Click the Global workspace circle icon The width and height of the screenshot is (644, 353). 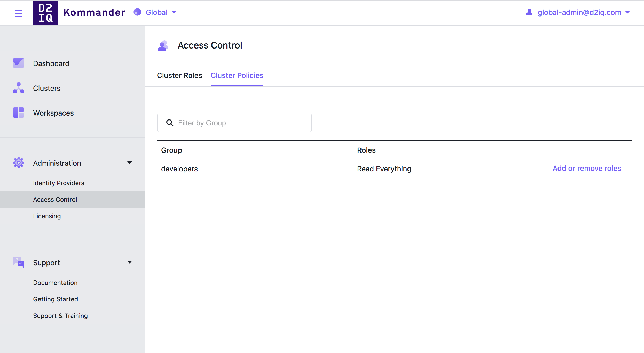click(x=137, y=12)
